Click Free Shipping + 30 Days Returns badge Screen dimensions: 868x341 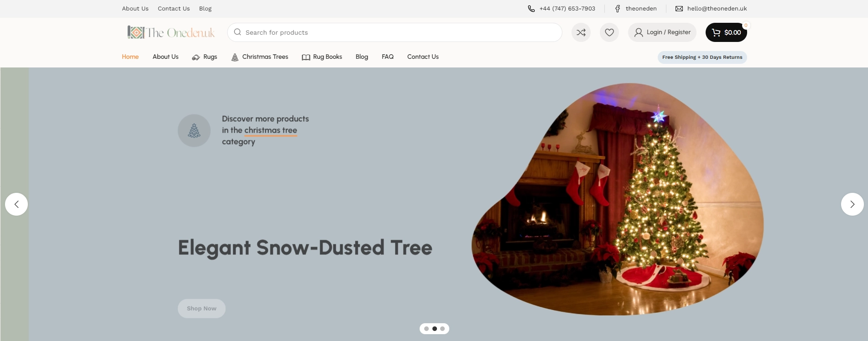click(702, 57)
